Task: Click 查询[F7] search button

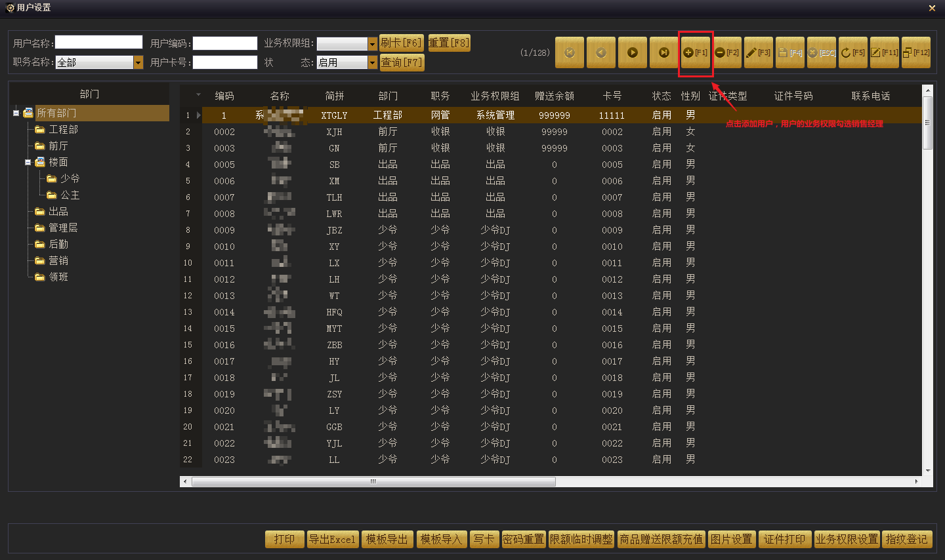Action: (402, 62)
